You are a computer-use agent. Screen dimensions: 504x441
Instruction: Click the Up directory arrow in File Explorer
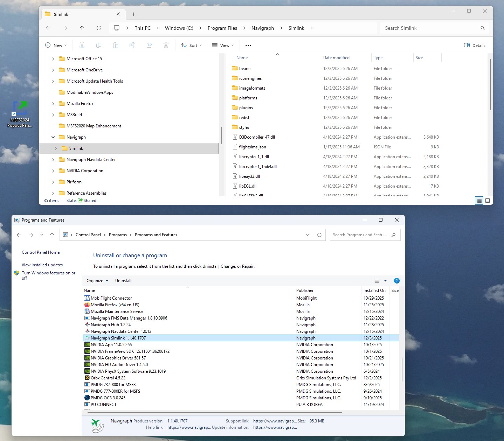click(x=82, y=28)
